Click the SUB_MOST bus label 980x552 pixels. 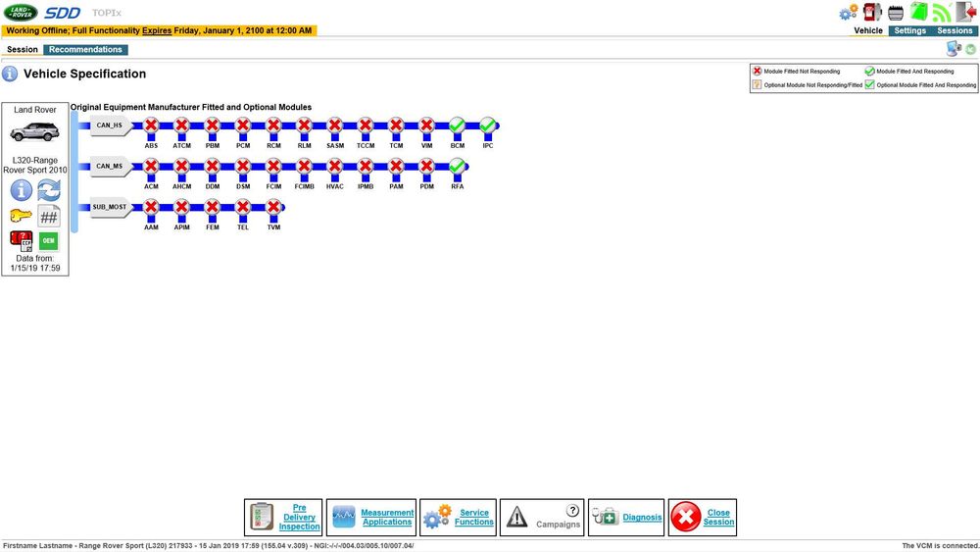(x=110, y=207)
